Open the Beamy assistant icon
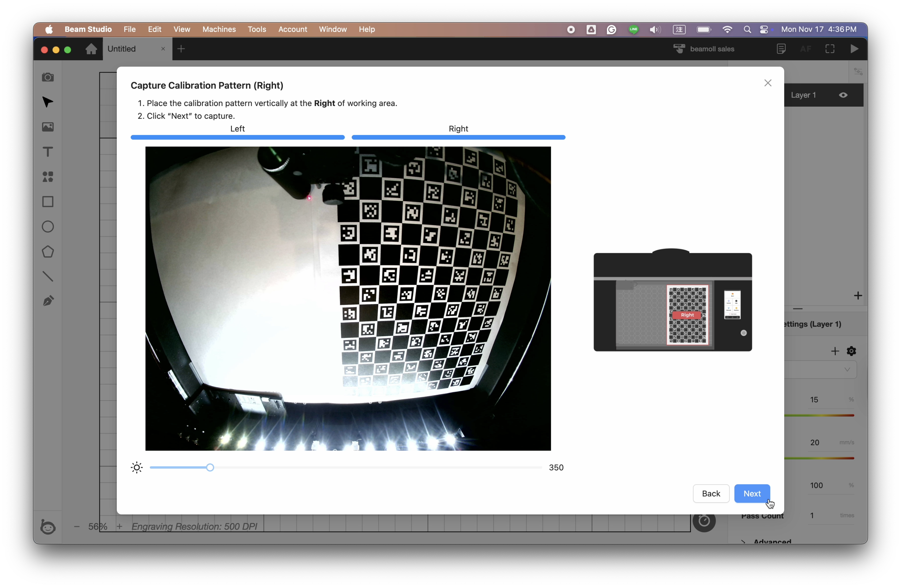Viewport: 901px width, 588px height. [48, 527]
